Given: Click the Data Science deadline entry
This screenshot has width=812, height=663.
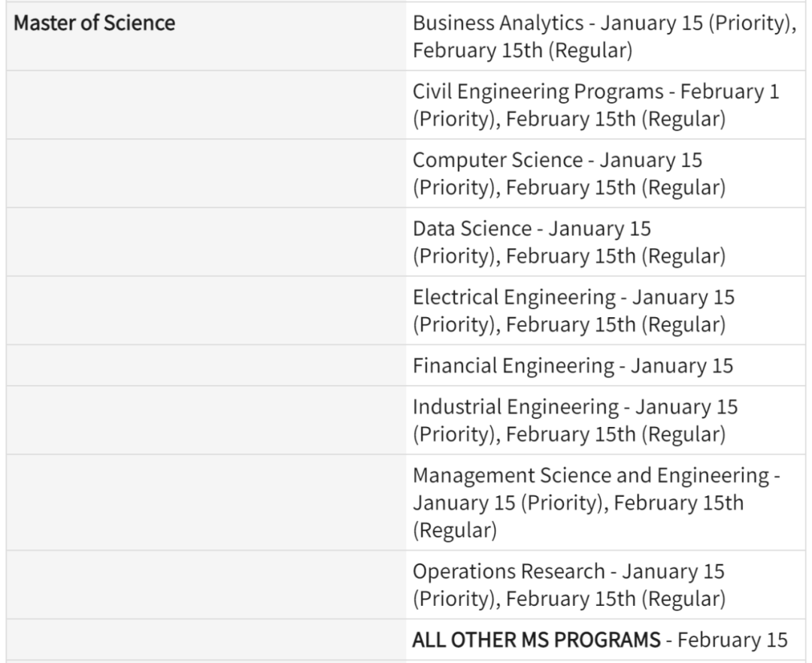Looking at the screenshot, I should click(x=568, y=242).
